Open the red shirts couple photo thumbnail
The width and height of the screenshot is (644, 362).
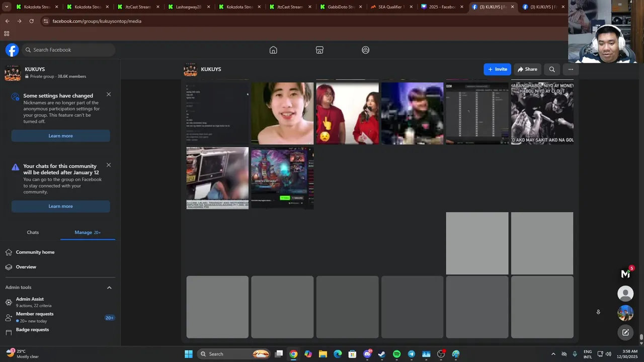347,114
